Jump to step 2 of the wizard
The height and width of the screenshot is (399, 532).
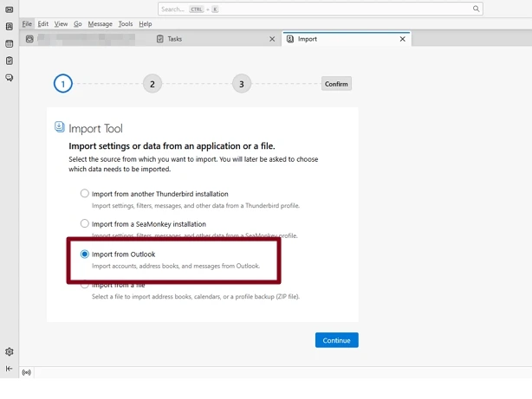click(x=152, y=84)
